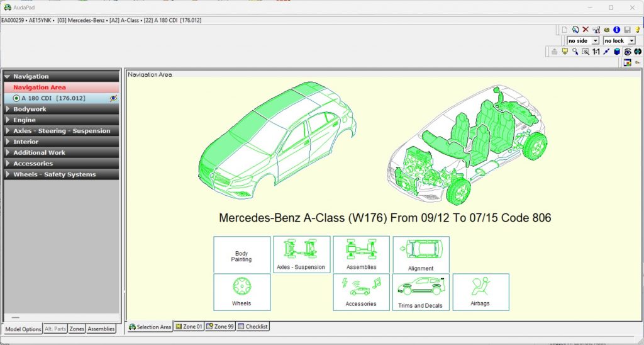644x345 pixels.
Task: Switch to Alt. Parts tab
Action: click(55, 329)
